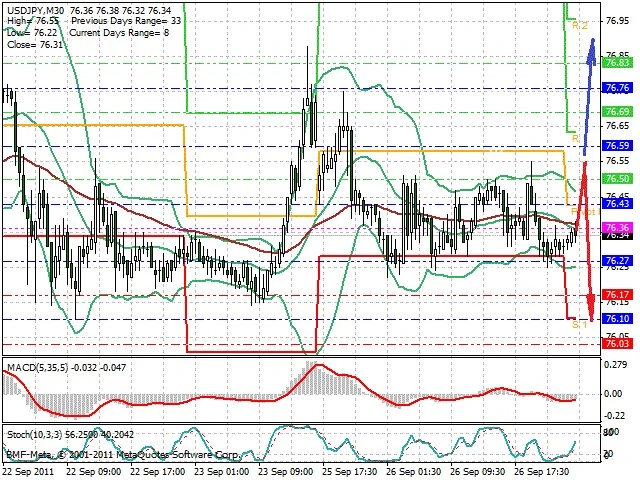640x480 pixels.
Task: Click the blue 76.59 price label
Action: [x=616, y=146]
